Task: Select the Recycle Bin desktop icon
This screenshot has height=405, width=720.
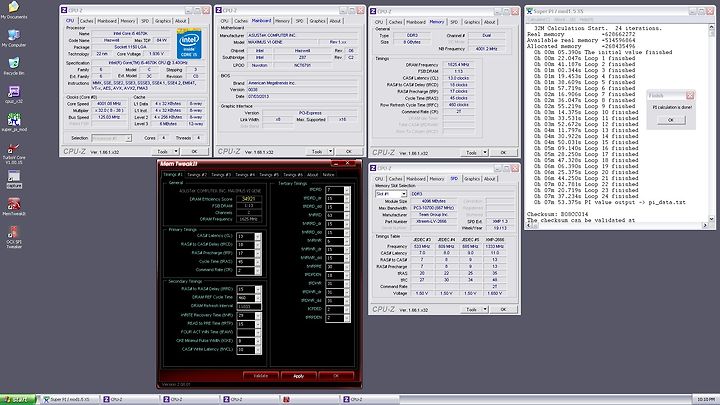Action: [14, 66]
